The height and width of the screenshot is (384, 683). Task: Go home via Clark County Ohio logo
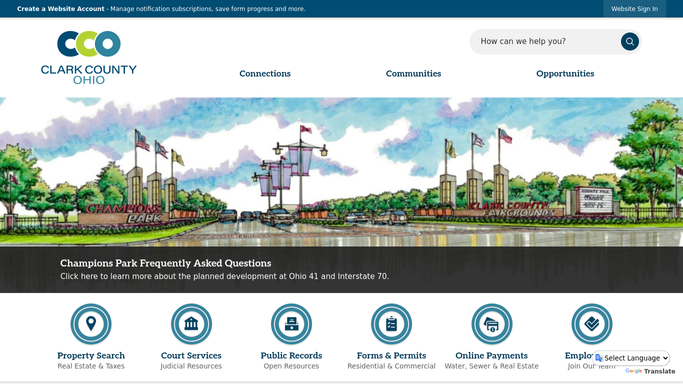[x=89, y=57]
